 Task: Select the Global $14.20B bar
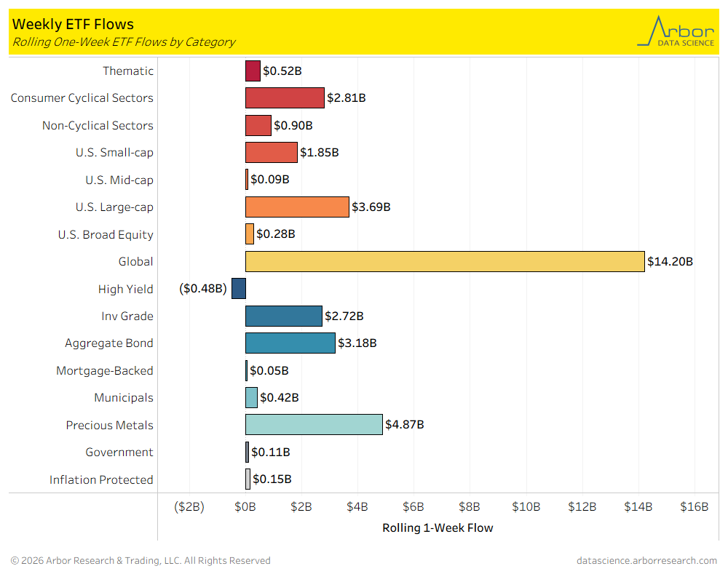click(x=445, y=261)
